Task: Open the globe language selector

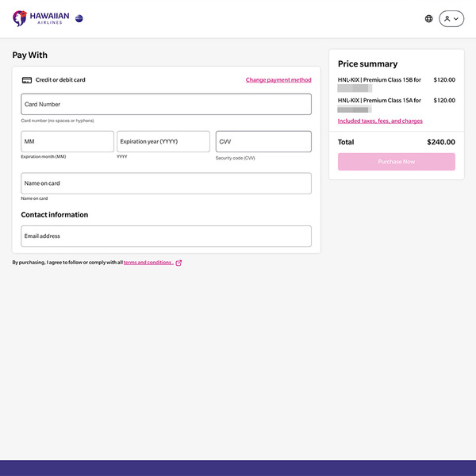Action: (x=428, y=19)
